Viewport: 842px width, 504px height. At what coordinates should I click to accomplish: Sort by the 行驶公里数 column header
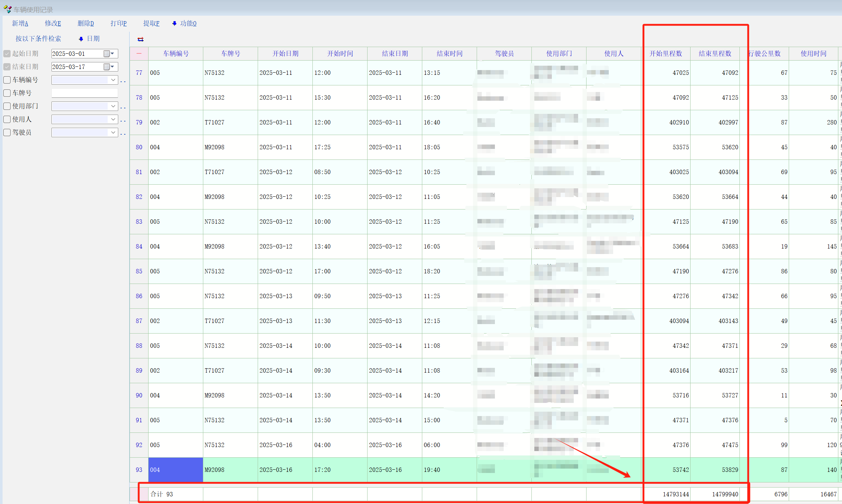764,54
